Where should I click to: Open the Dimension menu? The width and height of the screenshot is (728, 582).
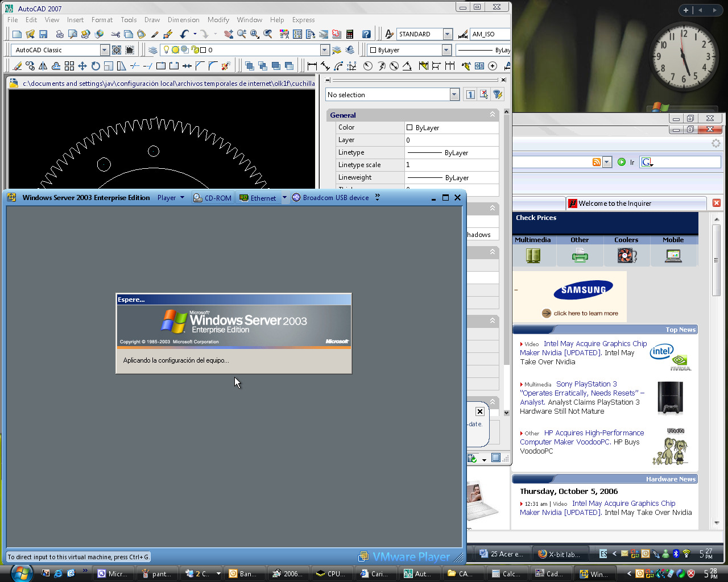coord(183,20)
